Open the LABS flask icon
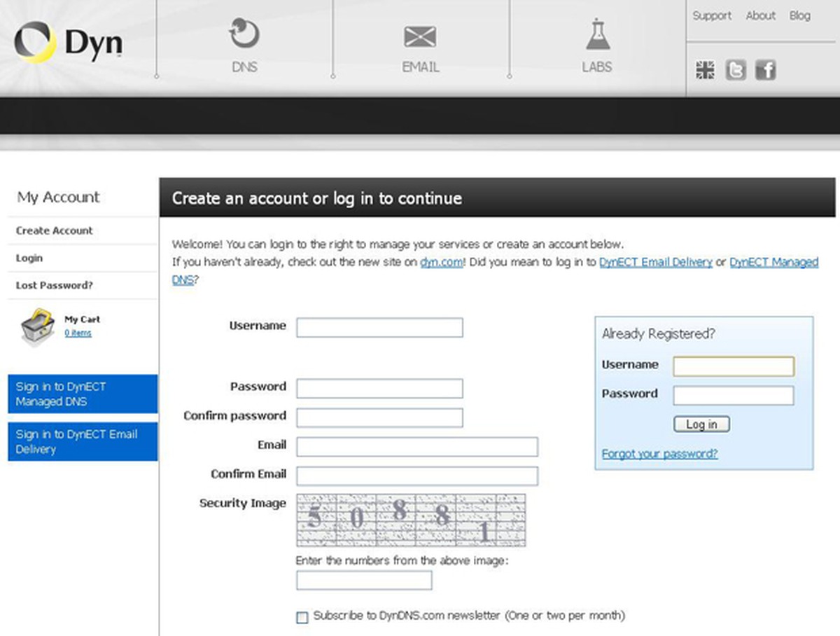 click(x=597, y=35)
